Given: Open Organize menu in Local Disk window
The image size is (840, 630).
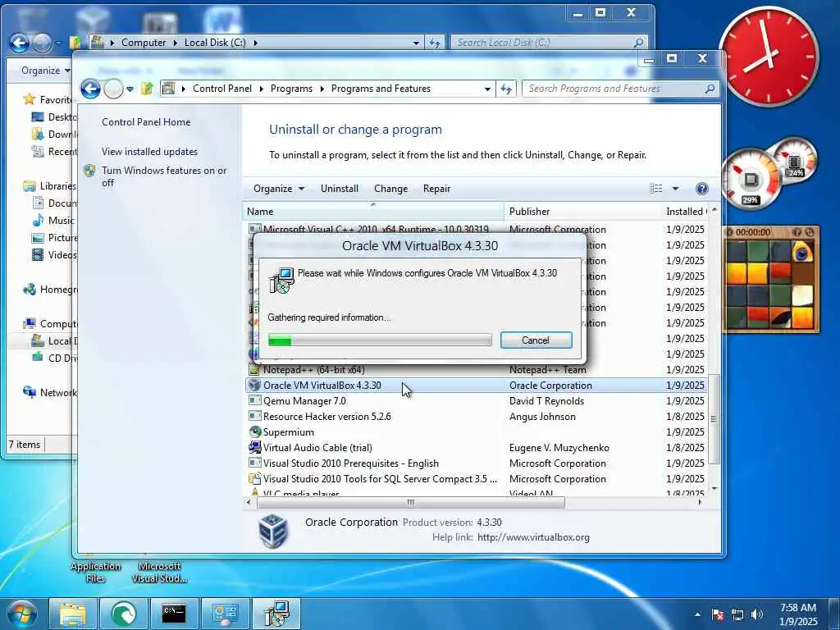Looking at the screenshot, I should tap(46, 71).
